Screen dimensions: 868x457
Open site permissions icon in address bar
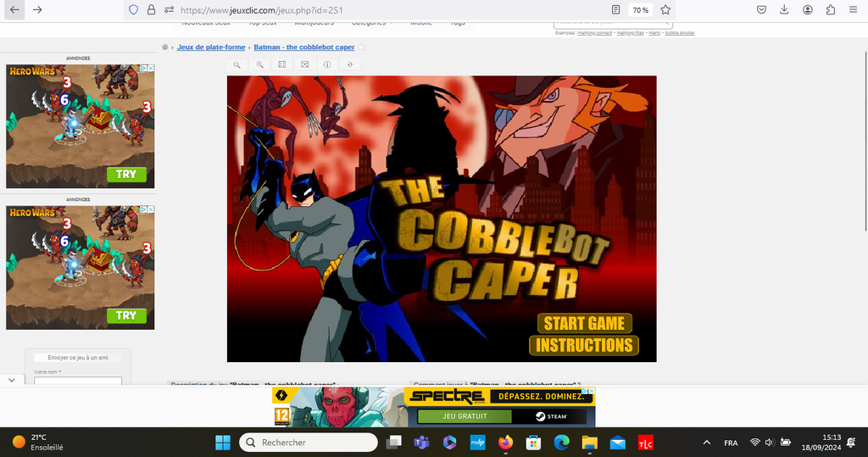tap(169, 10)
